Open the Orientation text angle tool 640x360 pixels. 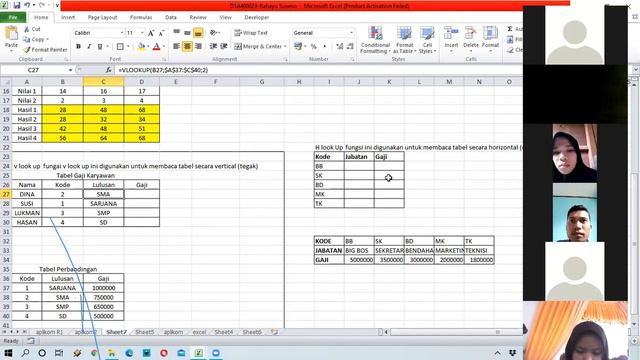pos(213,33)
